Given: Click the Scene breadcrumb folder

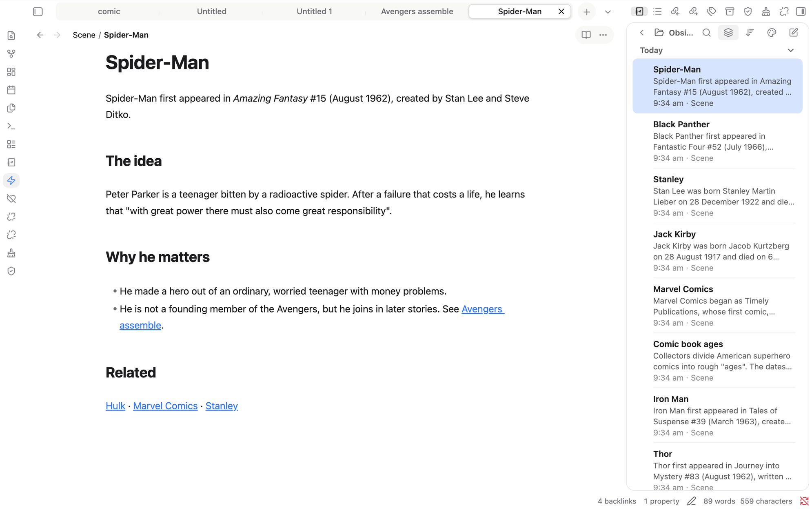Looking at the screenshot, I should click(x=84, y=35).
